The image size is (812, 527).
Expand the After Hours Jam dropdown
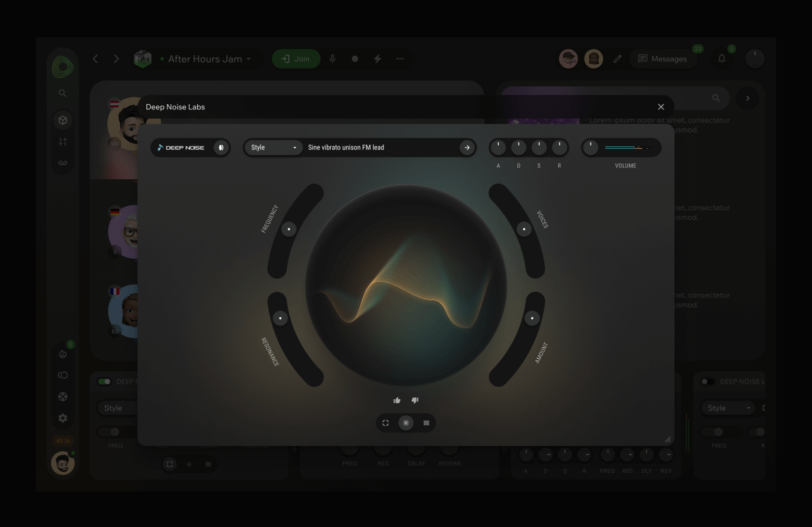tap(249, 59)
